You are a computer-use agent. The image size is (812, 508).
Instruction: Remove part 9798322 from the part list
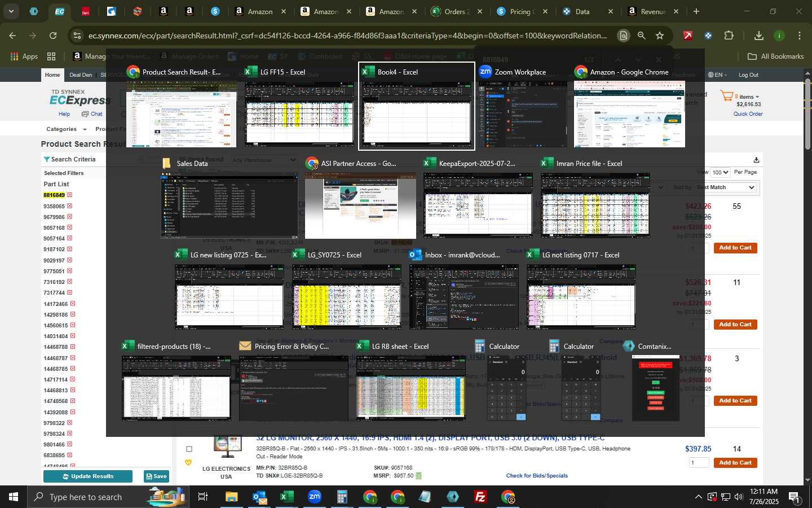coord(70,423)
